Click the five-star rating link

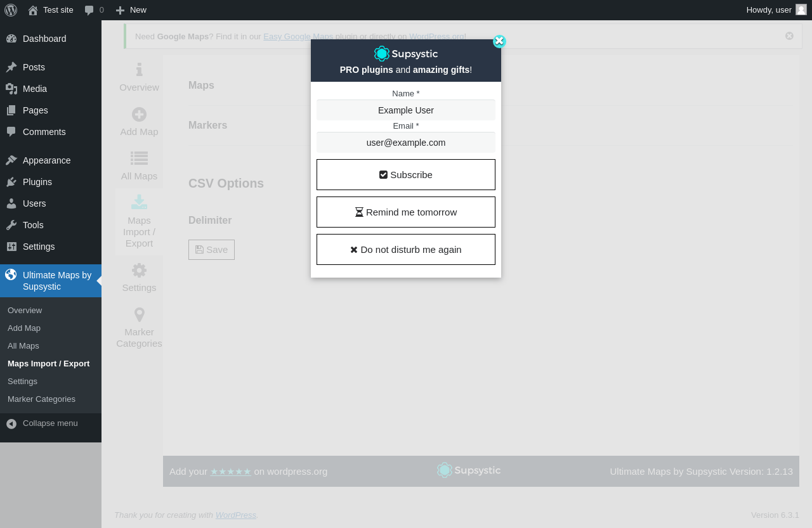(x=231, y=472)
